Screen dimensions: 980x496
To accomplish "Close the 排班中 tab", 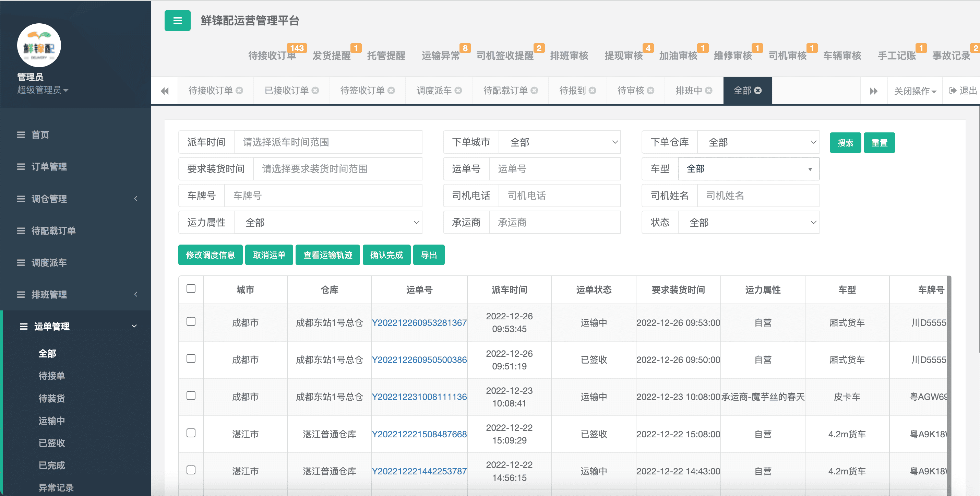I will pos(708,91).
